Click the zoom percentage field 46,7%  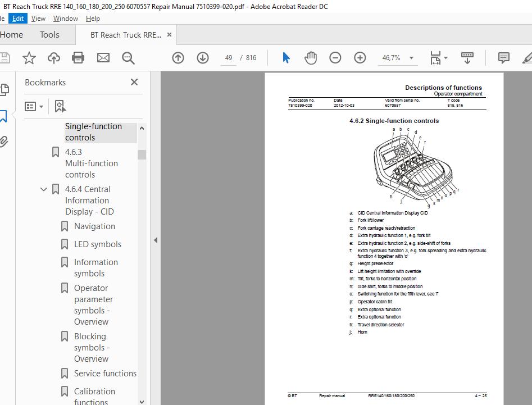click(x=391, y=58)
